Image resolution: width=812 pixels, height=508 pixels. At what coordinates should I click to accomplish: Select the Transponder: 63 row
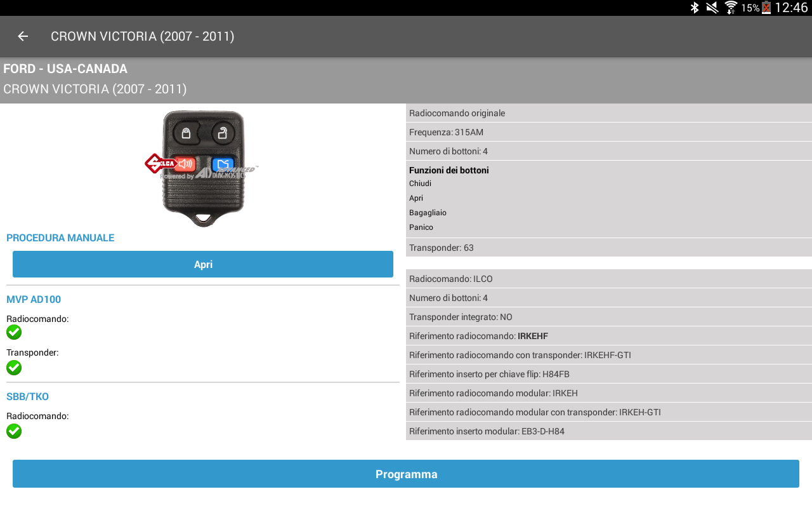609,248
